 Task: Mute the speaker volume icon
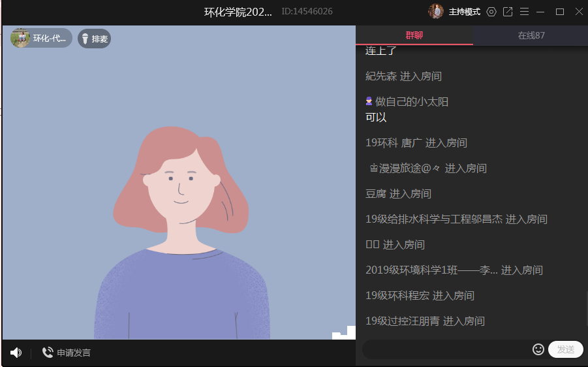coord(16,353)
